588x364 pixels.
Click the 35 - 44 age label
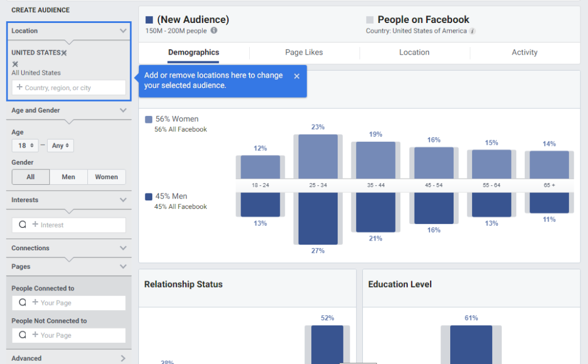(x=376, y=185)
